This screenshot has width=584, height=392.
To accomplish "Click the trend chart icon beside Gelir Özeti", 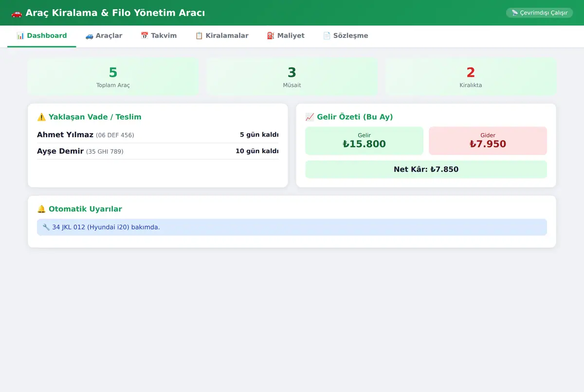I will [310, 117].
